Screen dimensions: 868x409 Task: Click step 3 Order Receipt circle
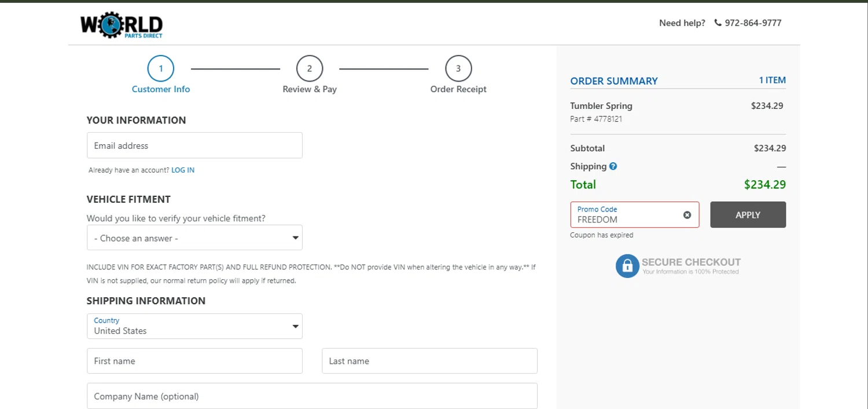click(x=458, y=69)
